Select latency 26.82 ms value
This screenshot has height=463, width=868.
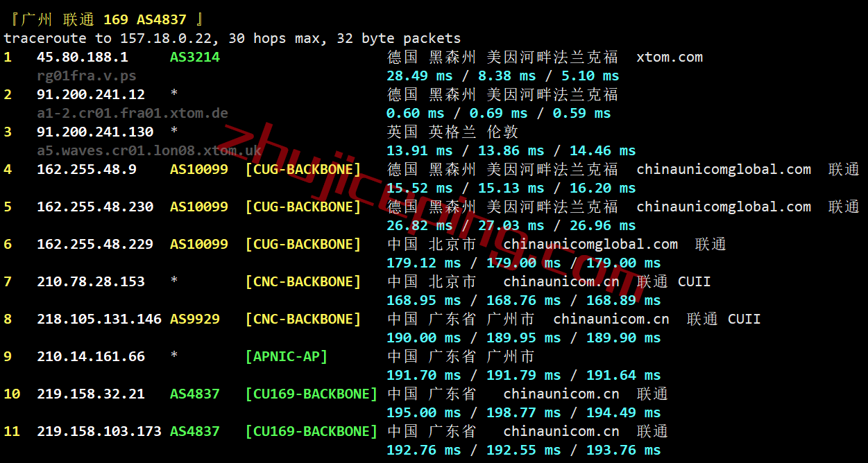pos(420,225)
